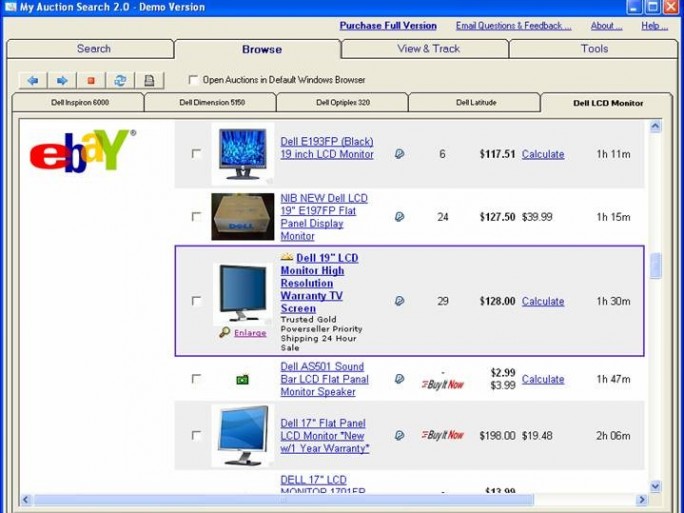Viewport: 684px width, 513px height.
Task: Calculate shipping for Dell E193FP $117.51
Action: click(543, 154)
